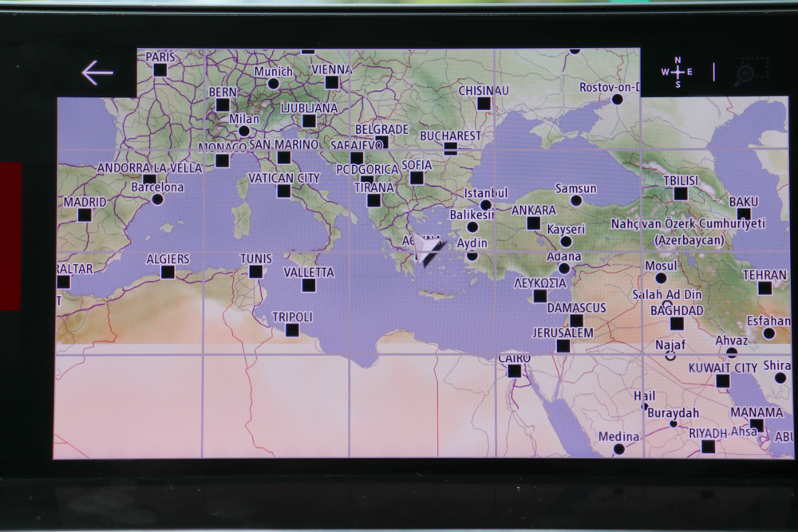Select the MADRID label on map
The height and width of the screenshot is (532, 798).
(85, 203)
